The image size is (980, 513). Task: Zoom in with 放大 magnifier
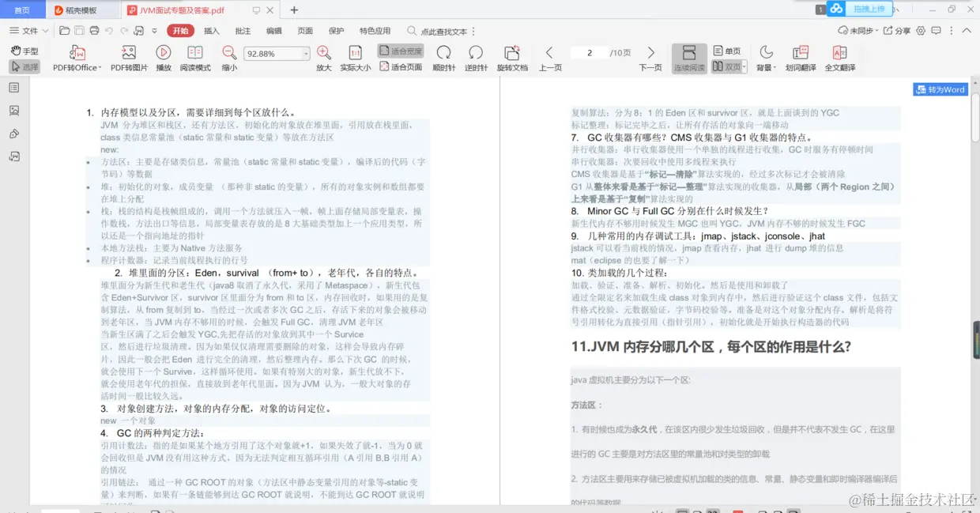pos(324,58)
